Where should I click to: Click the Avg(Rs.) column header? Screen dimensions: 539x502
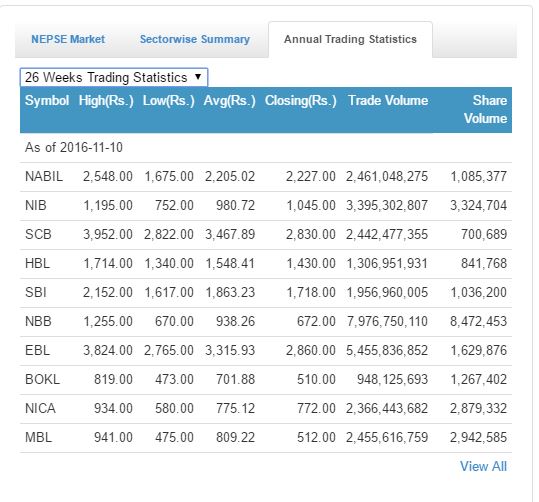click(x=230, y=101)
